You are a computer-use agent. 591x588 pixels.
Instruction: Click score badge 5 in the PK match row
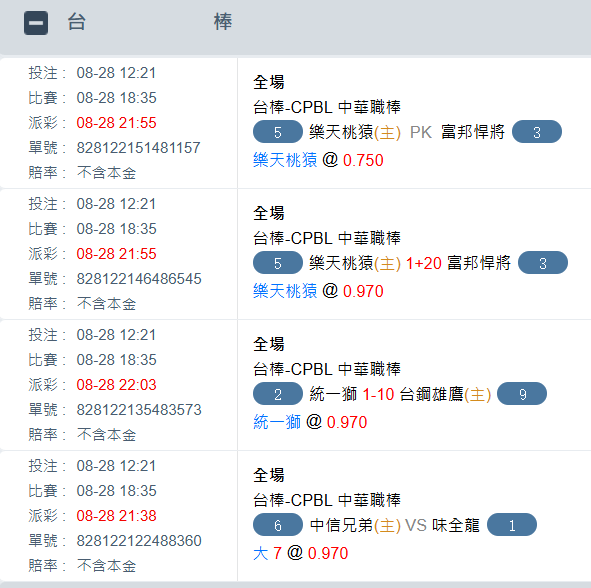point(278,132)
